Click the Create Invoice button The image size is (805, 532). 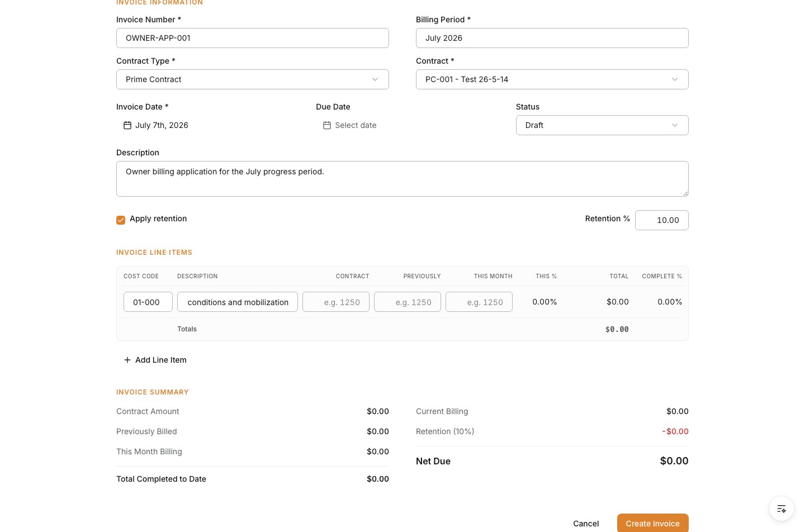tap(653, 524)
